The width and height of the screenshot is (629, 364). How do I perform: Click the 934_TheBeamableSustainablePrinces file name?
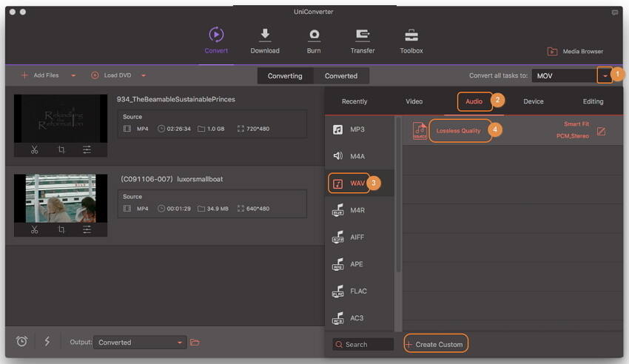pyautogui.click(x=175, y=99)
